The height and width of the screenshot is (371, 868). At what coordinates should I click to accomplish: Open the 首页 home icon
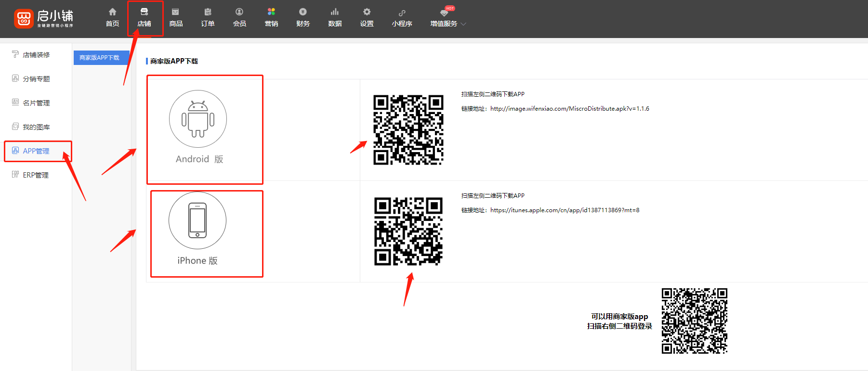coord(112,12)
